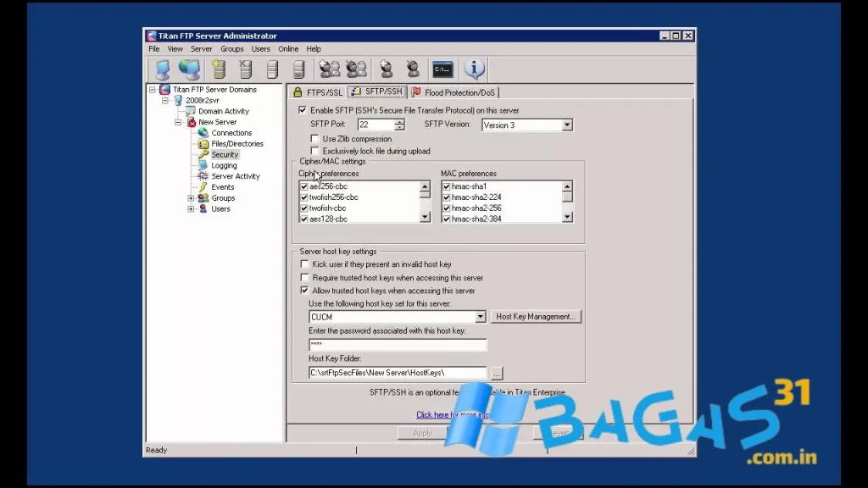Switch to Flood Protection/DoS tab
Screen dimensions: 868x488
453,92
